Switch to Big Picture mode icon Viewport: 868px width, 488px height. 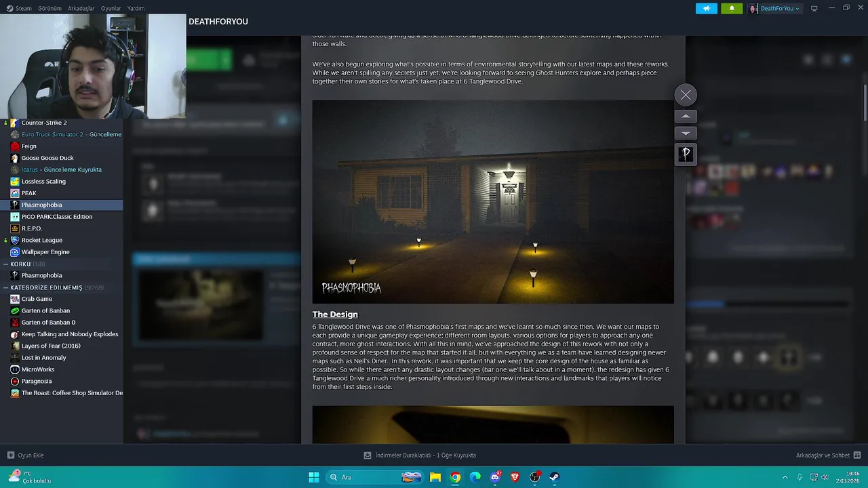click(814, 8)
